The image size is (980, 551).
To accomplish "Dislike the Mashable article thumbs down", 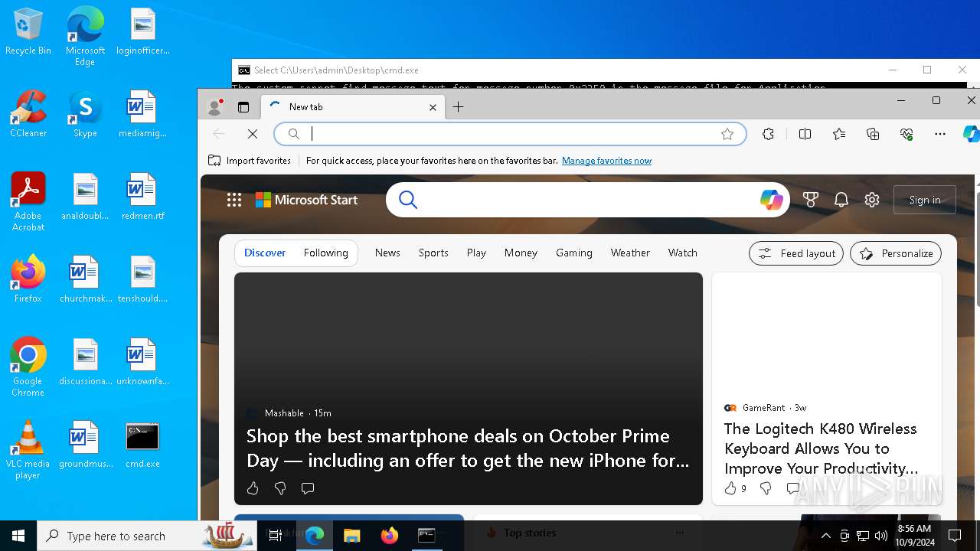I will point(280,488).
